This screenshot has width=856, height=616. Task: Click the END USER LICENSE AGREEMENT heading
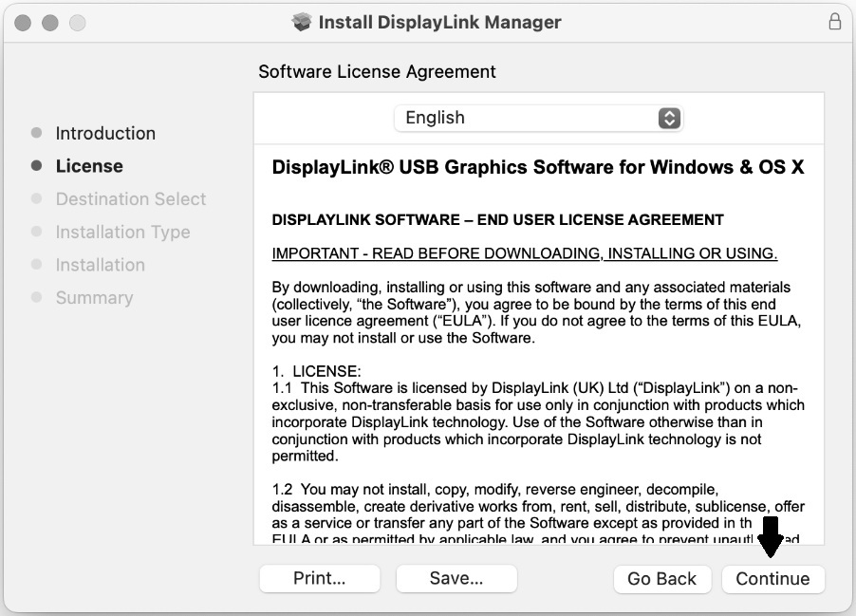tap(498, 219)
